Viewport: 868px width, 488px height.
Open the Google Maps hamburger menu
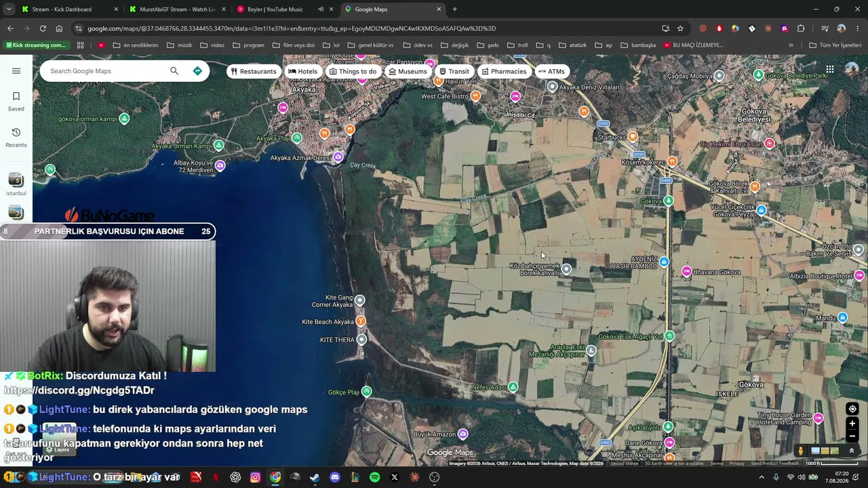[16, 70]
